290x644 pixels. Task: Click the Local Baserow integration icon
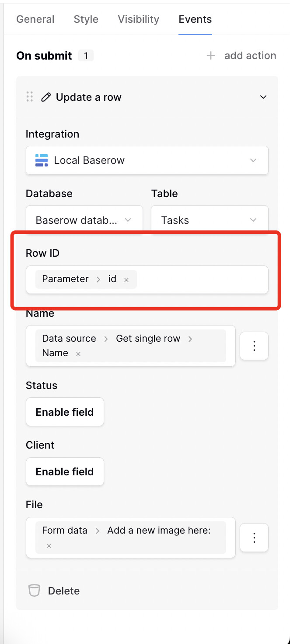click(42, 160)
